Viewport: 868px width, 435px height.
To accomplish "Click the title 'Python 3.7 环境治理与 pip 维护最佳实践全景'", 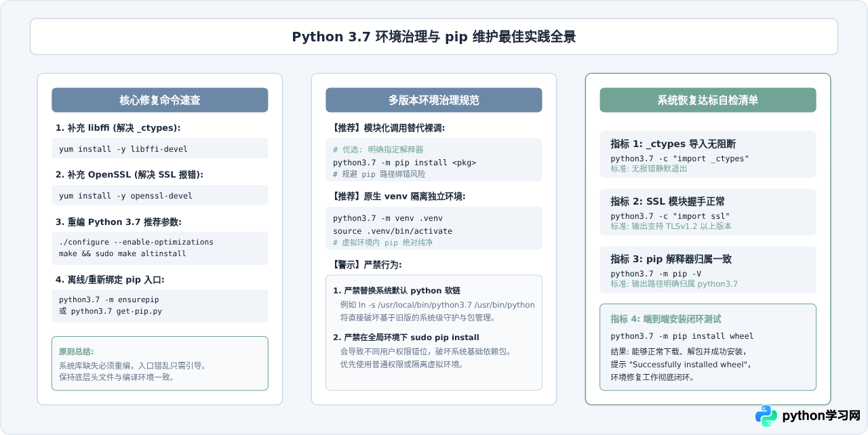I will pos(434,37).
